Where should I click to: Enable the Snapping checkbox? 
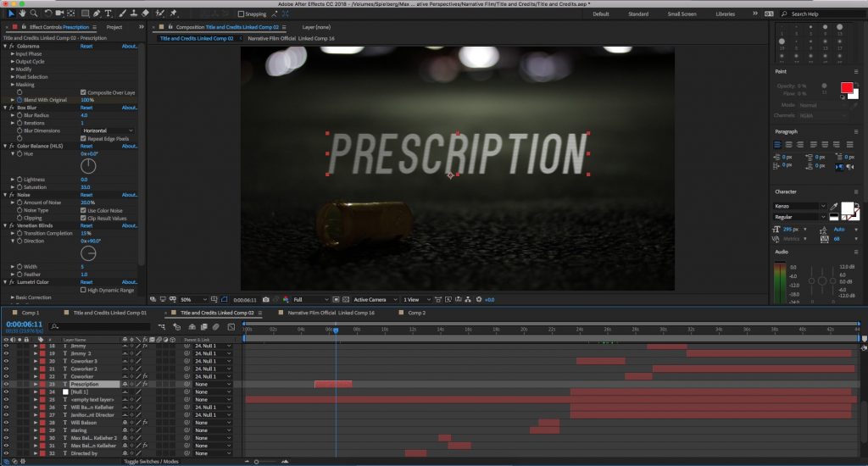[240, 14]
